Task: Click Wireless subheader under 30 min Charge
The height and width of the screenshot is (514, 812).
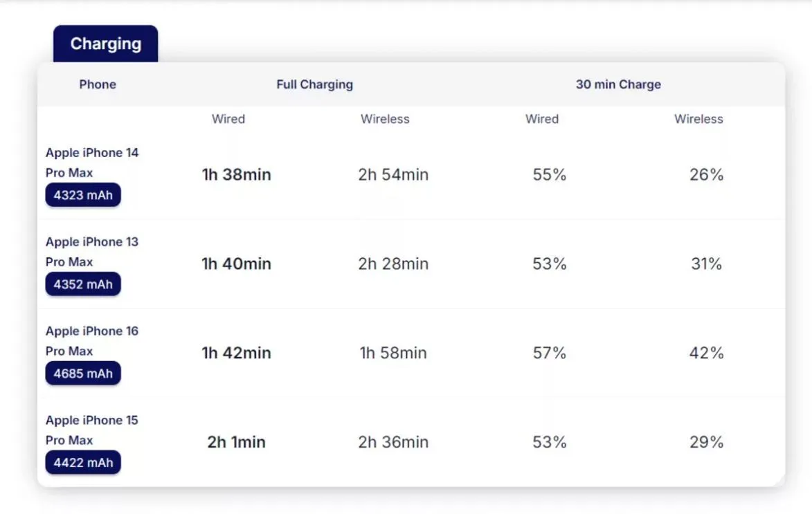Action: click(698, 119)
